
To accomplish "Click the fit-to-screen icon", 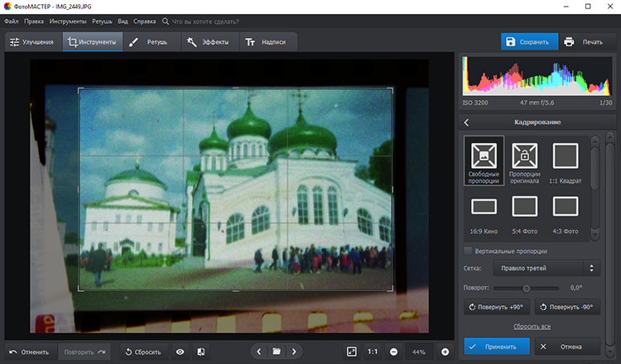I will (x=352, y=352).
